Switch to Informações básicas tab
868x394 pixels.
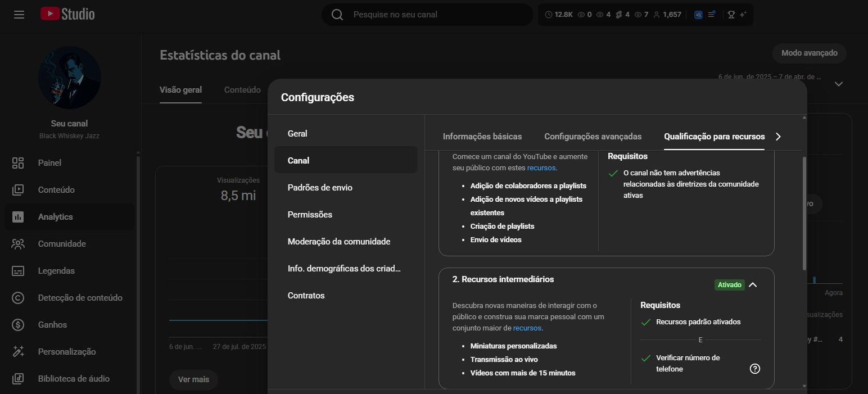coord(482,137)
